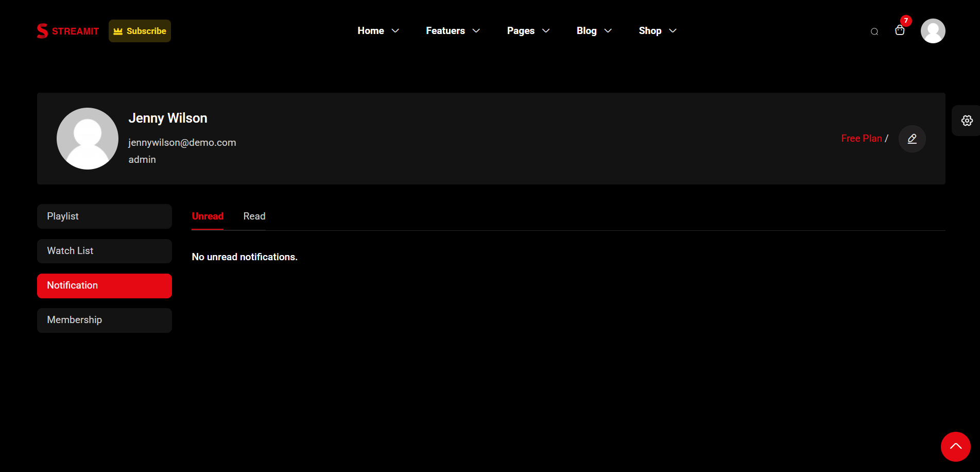
Task: Open the Watch List sidebar section
Action: click(105, 251)
